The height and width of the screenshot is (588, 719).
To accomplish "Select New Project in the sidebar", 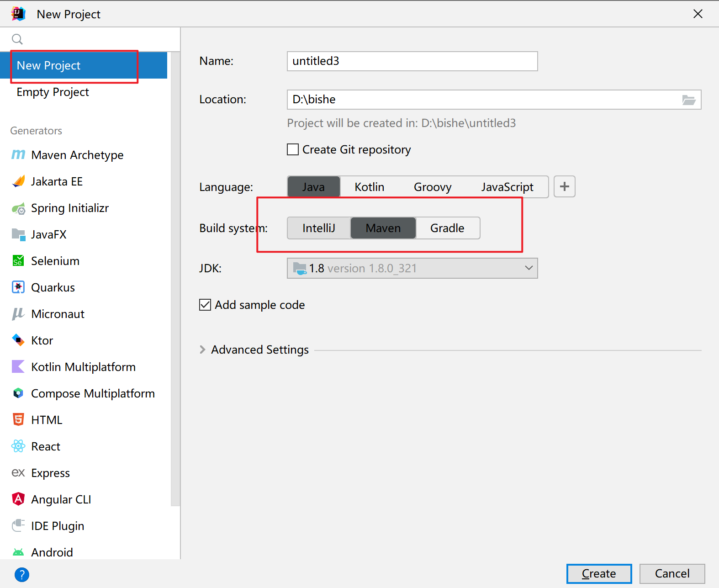I will click(x=84, y=65).
